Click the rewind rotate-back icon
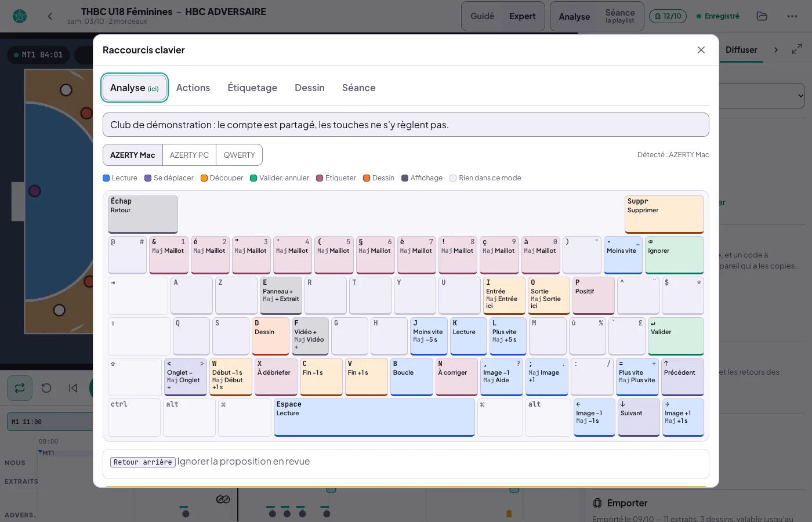812x522 pixels. click(x=46, y=388)
